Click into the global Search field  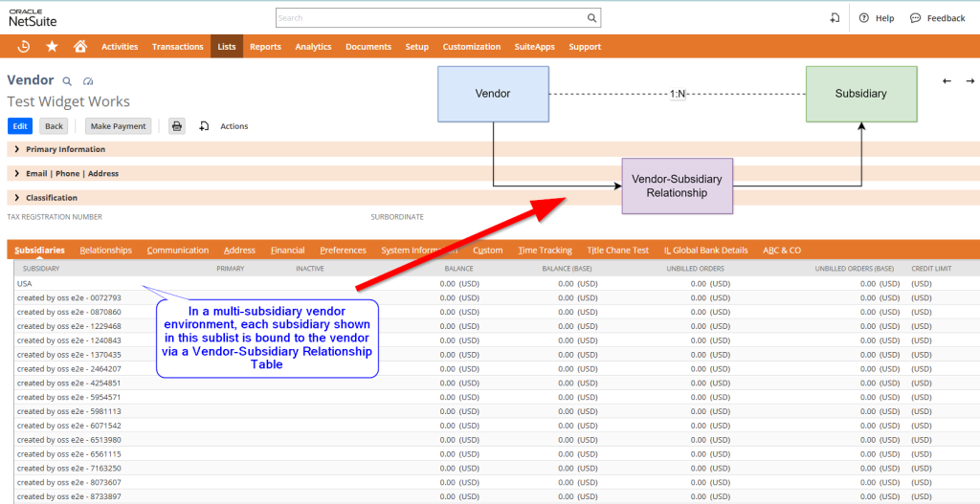(x=432, y=18)
